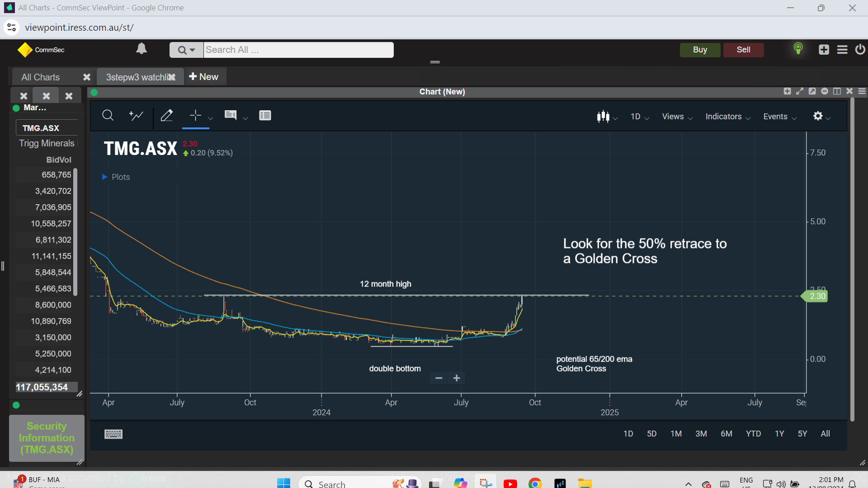Click the TMG.ASX symbol input box
The image size is (868, 488).
pos(47,128)
